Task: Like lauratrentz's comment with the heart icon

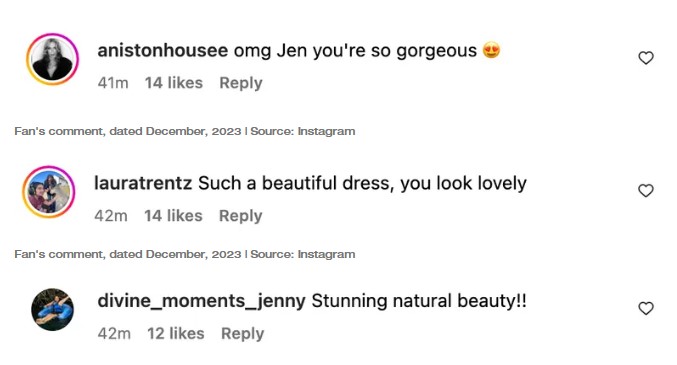Action: [646, 190]
